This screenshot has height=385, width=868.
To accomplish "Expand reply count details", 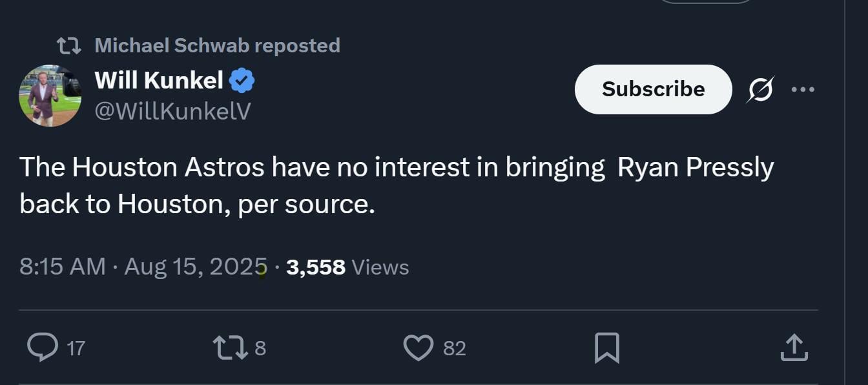I will (x=76, y=349).
